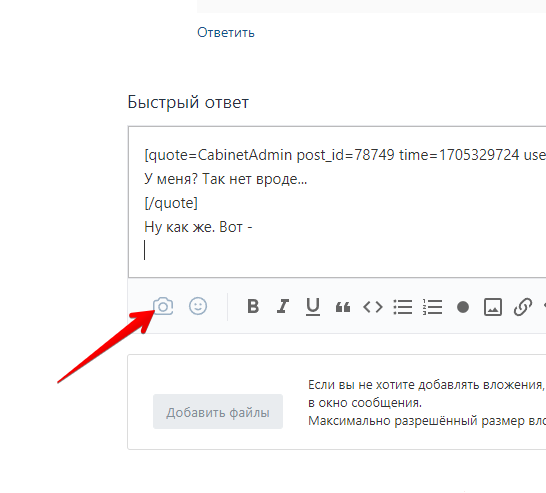
Task: Toggle italic formatting
Action: 283,307
